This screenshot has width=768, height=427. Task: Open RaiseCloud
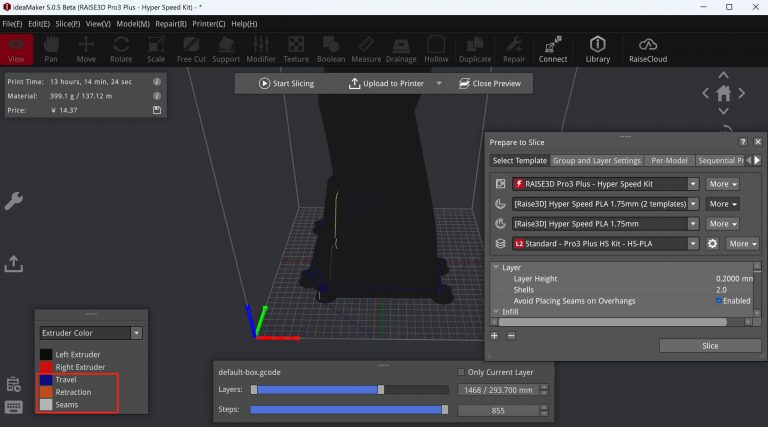[648, 49]
